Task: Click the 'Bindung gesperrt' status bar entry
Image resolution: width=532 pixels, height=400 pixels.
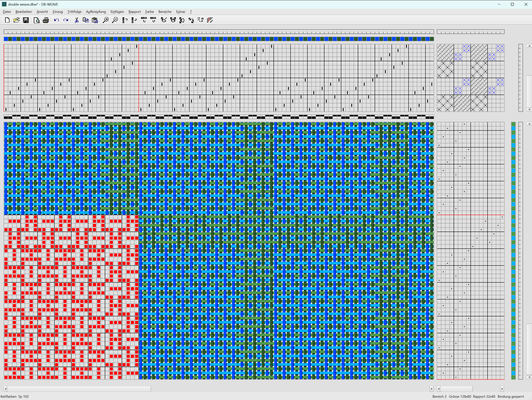Action: [x=511, y=396]
